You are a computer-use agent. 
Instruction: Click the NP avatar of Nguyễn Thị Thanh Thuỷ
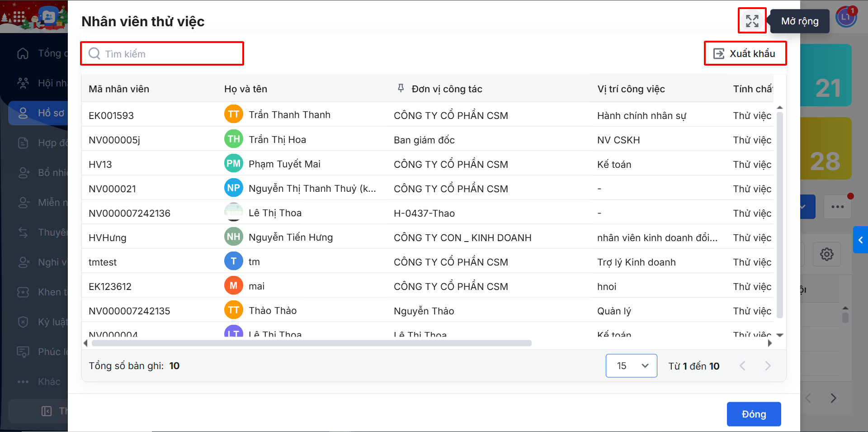234,188
